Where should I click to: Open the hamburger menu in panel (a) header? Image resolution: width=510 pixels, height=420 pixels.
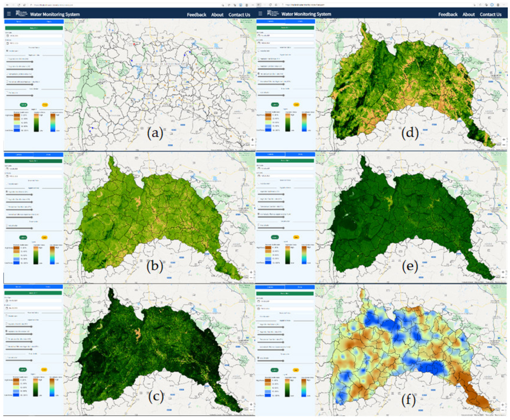[x=9, y=14]
